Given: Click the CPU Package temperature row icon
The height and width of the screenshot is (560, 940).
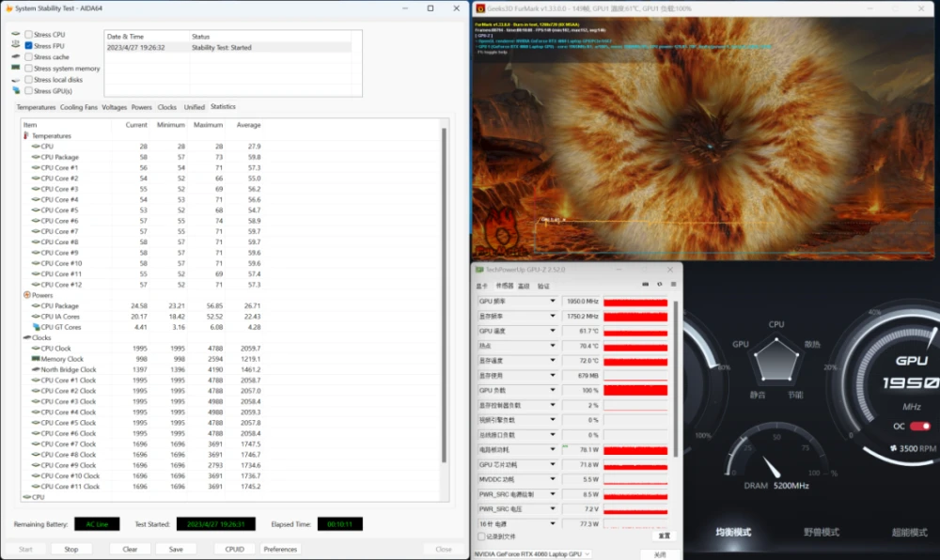Looking at the screenshot, I should coord(36,157).
